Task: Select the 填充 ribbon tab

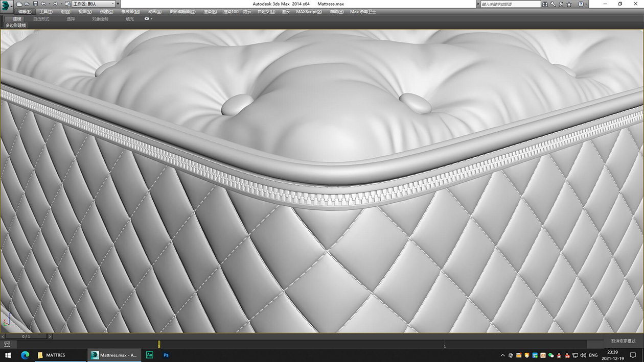Action: 130,19
